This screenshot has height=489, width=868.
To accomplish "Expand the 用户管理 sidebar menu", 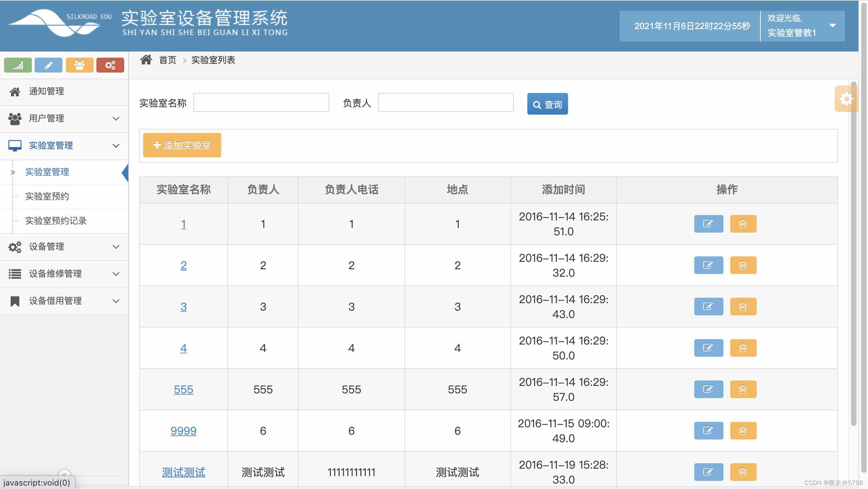I will [64, 119].
